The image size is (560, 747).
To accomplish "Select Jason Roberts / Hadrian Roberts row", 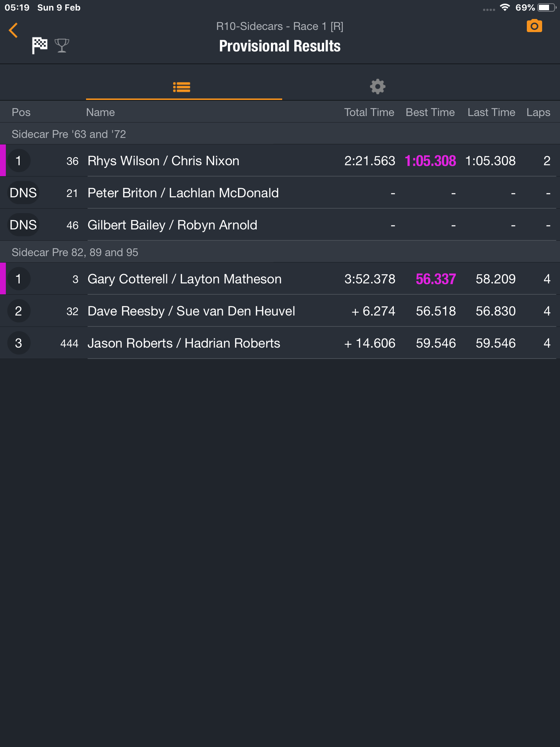I will coord(280,343).
